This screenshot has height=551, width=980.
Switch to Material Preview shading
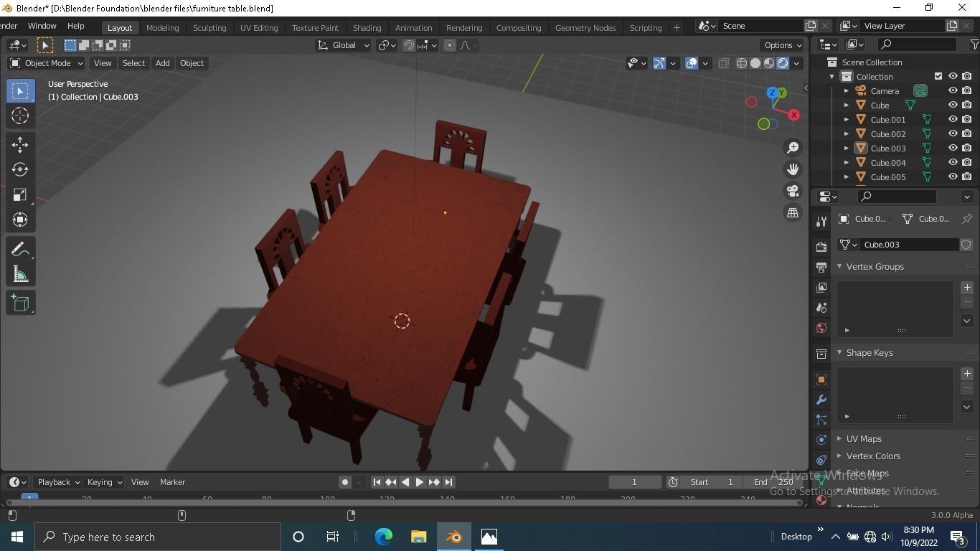pos(769,63)
